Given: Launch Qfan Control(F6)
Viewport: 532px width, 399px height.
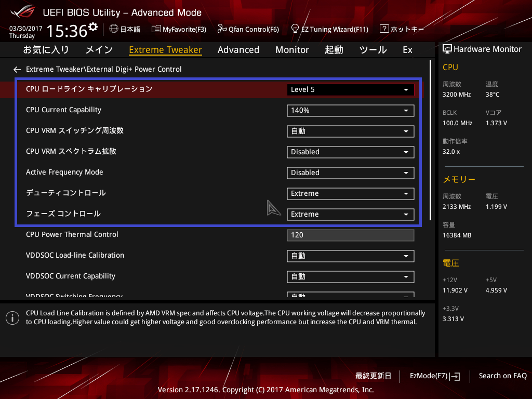Looking at the screenshot, I should 248,29.
